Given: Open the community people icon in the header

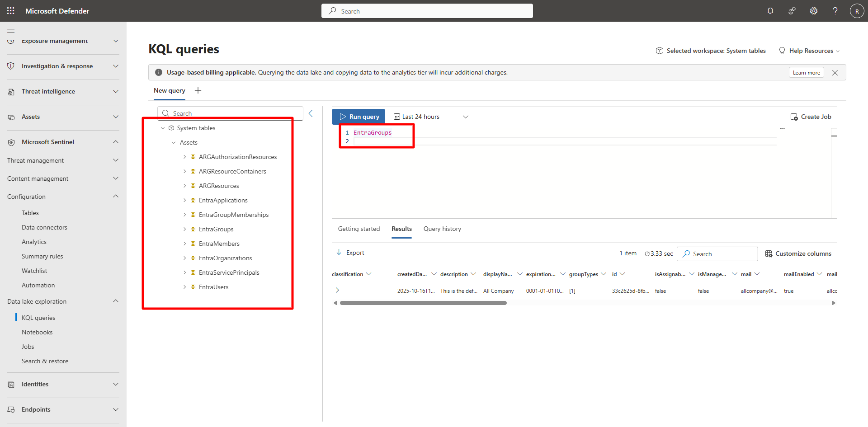Looking at the screenshot, I should 792,11.
